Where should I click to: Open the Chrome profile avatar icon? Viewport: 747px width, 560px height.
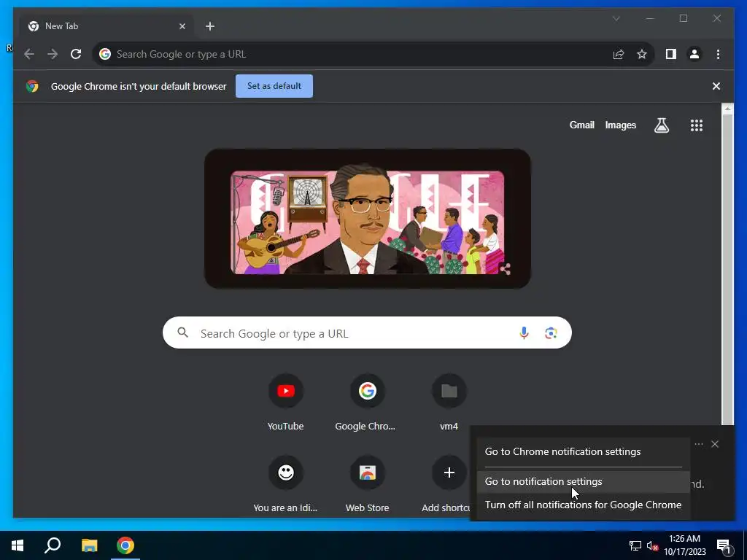(x=694, y=54)
